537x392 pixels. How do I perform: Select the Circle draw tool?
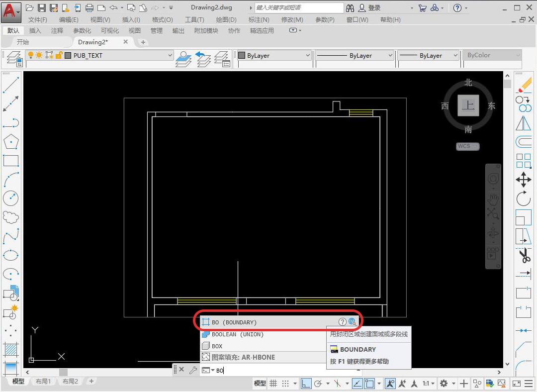click(x=11, y=198)
